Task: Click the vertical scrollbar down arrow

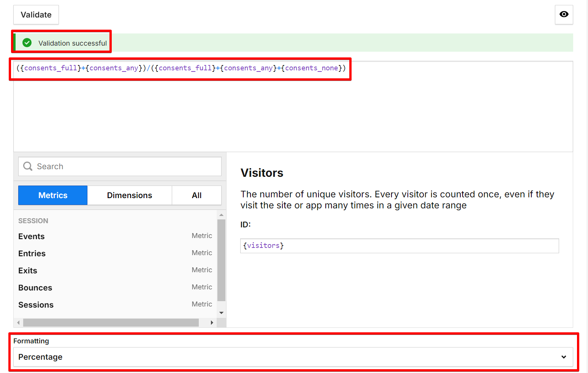Action: [x=222, y=313]
